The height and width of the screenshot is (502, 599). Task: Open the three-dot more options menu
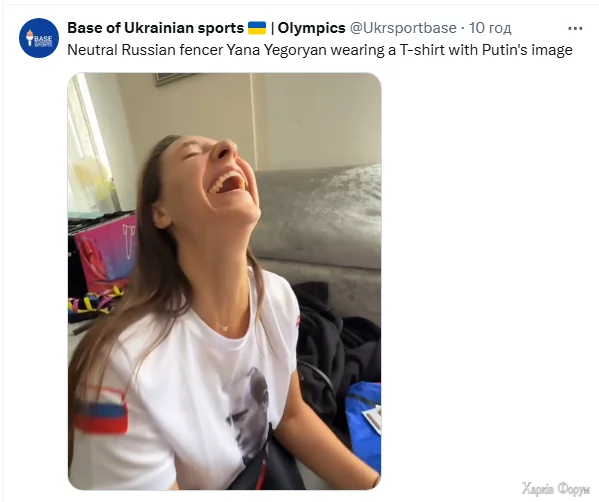(x=575, y=28)
